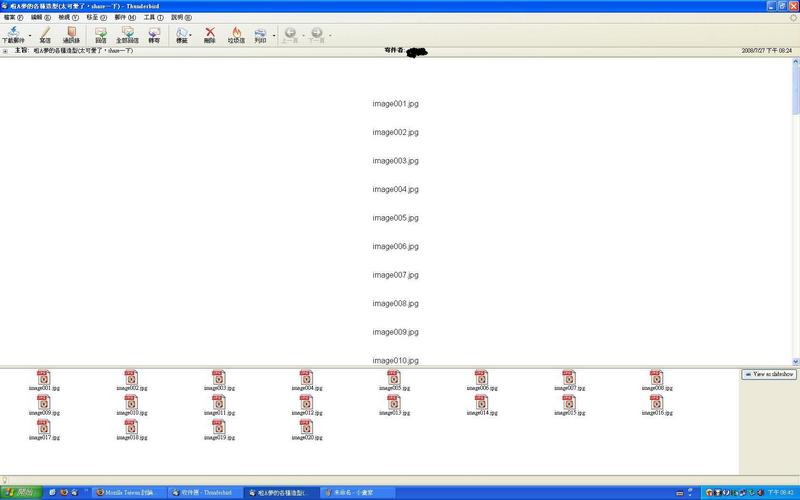Open attachment icon image004.jpg
800x500 pixels.
click(307, 378)
